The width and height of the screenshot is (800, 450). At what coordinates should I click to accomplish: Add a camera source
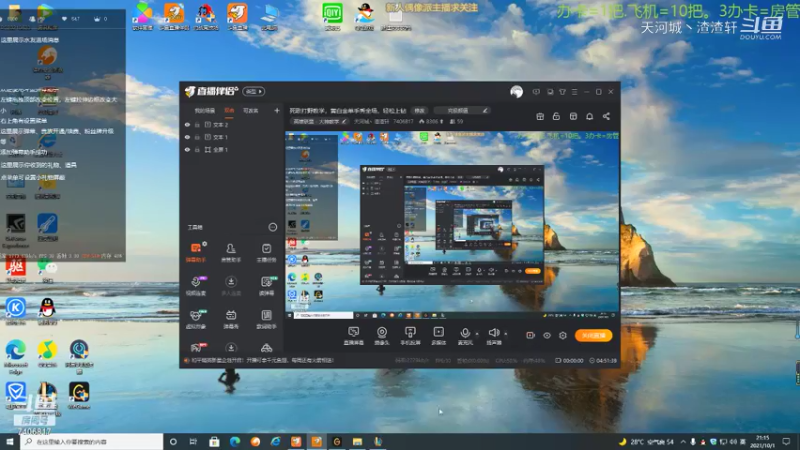[382, 336]
